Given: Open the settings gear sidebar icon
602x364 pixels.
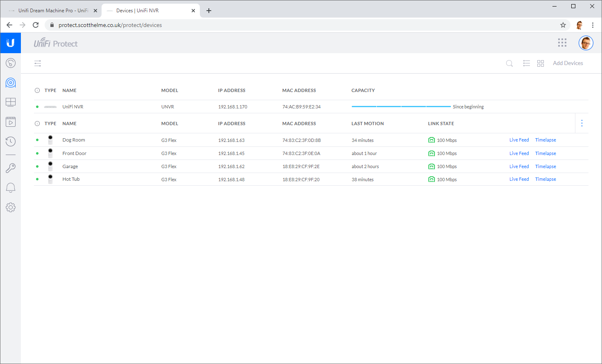Looking at the screenshot, I should 11,207.
